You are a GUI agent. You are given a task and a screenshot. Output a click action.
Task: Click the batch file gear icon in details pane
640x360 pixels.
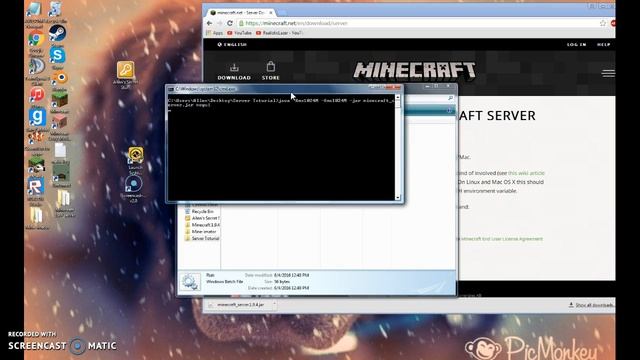click(x=190, y=282)
